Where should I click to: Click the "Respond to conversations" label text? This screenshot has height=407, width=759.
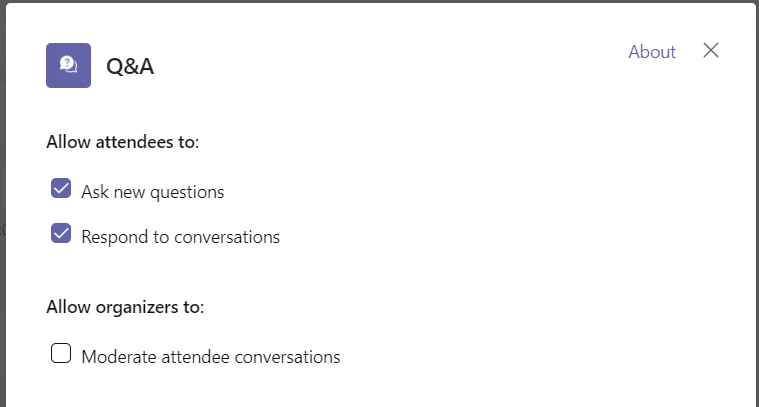click(180, 237)
